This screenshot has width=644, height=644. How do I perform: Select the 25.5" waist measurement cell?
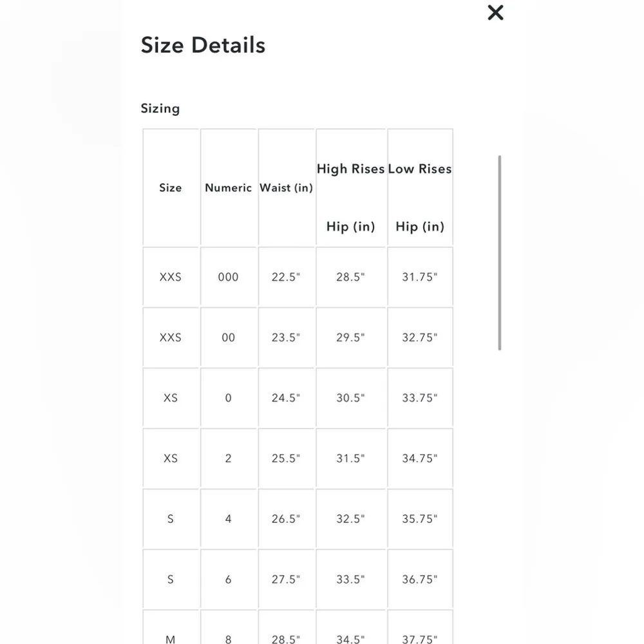286,459
